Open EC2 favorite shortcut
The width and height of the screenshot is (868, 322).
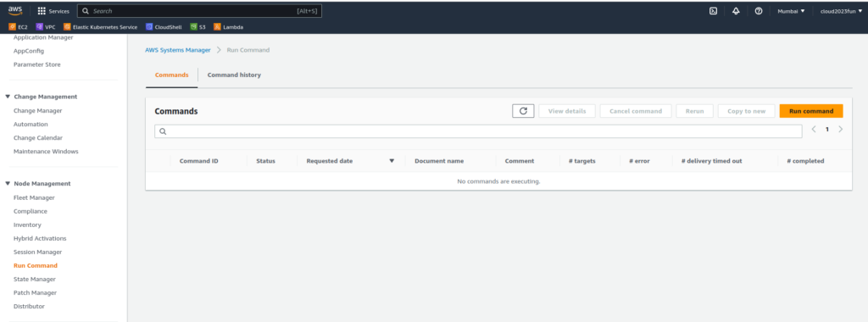point(19,26)
